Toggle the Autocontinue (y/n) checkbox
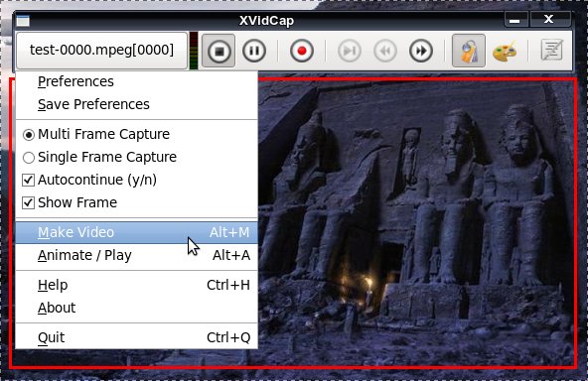The image size is (588, 381). (136, 180)
